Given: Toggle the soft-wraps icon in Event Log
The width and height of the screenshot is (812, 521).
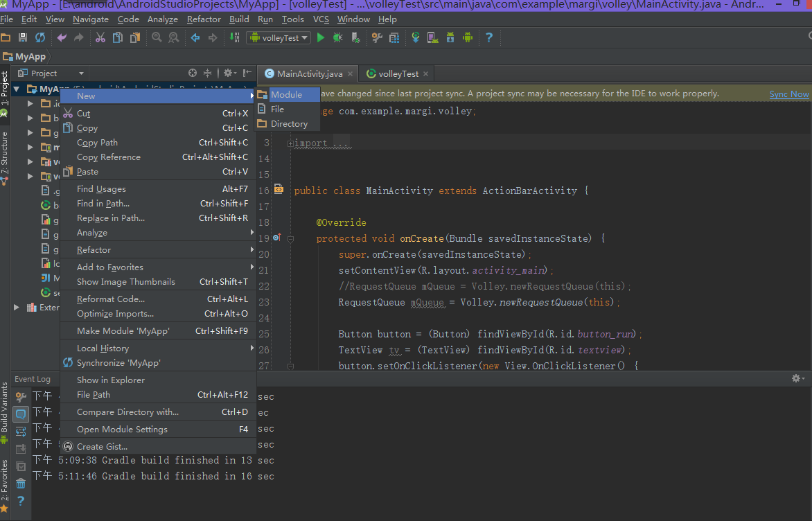Looking at the screenshot, I should tap(21, 432).
